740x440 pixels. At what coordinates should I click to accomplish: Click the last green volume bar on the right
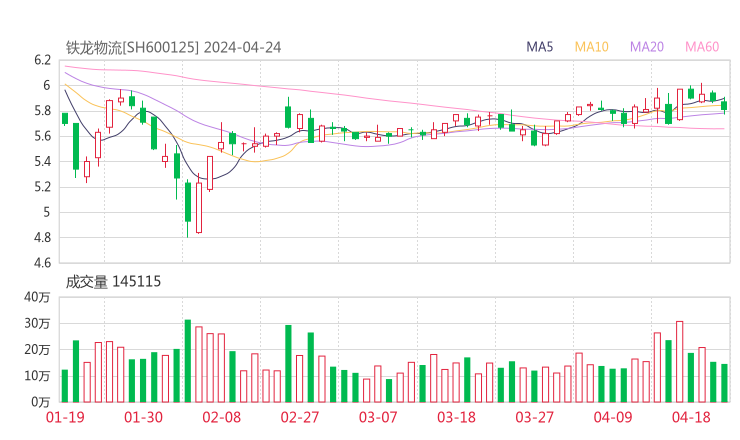coord(724,383)
